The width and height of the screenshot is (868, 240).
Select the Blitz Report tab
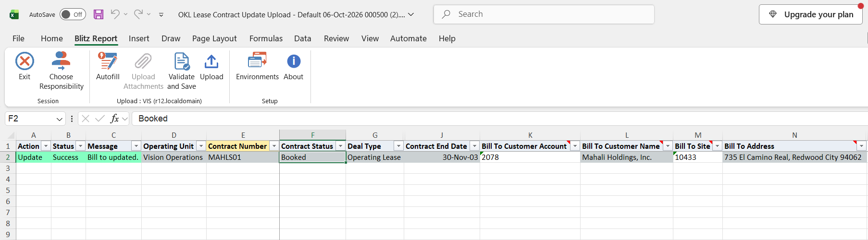(96, 38)
